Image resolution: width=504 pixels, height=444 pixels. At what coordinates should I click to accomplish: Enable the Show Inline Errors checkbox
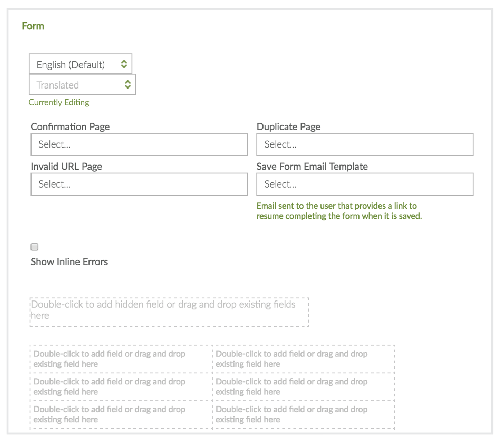[x=34, y=247]
